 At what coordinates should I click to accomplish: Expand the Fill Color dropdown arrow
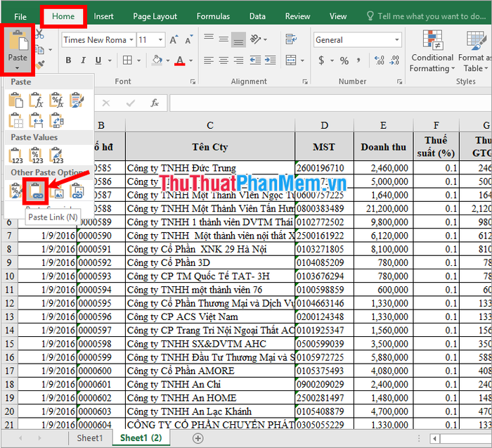coord(168,60)
